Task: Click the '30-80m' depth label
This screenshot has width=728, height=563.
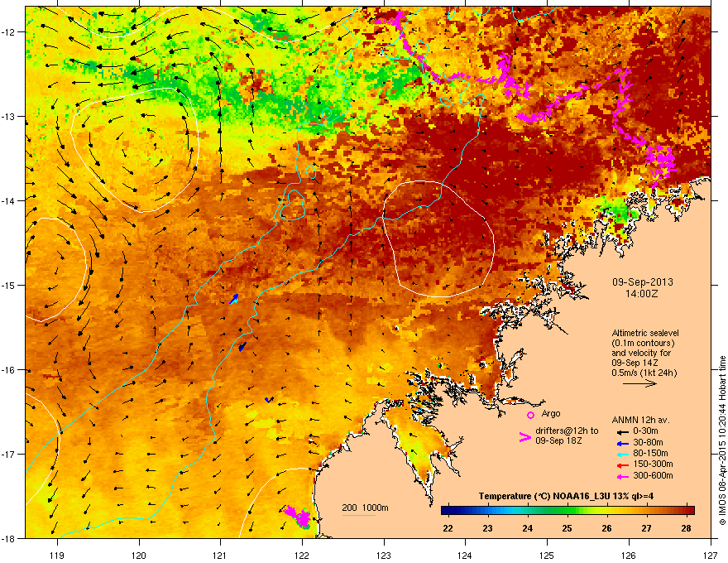Action: coord(648,442)
